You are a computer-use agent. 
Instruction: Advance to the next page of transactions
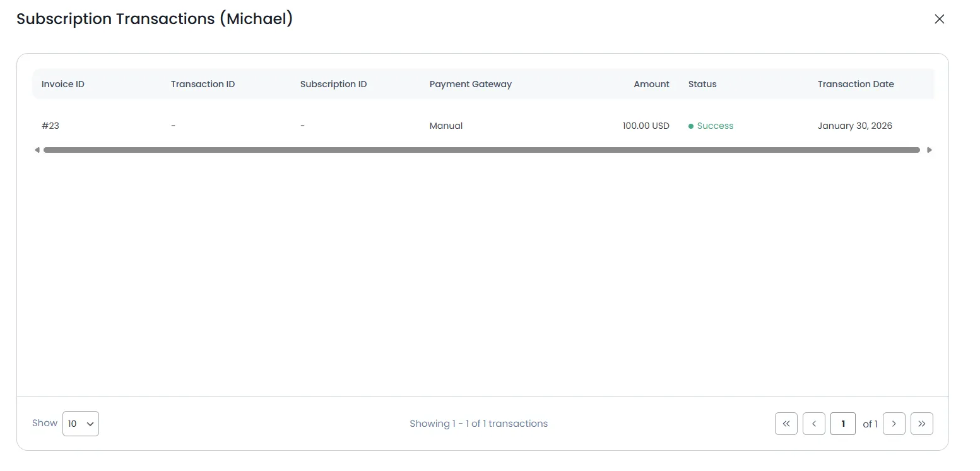click(894, 424)
